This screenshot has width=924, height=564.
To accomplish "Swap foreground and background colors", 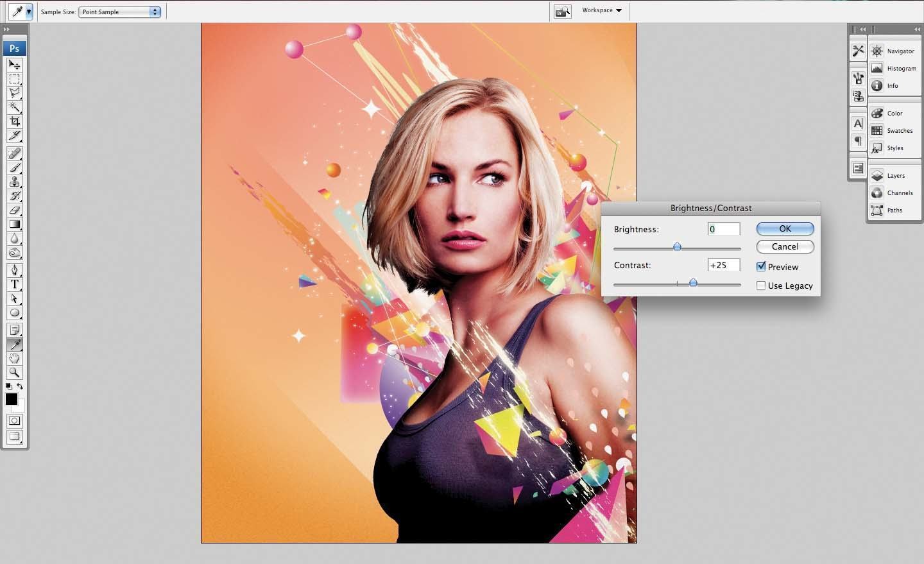I will coord(20,386).
